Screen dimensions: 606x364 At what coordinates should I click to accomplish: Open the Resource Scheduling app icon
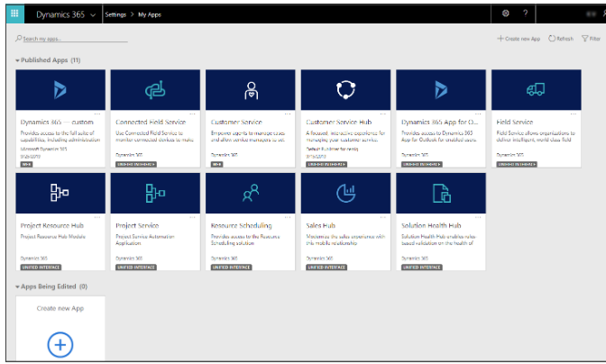[x=251, y=193]
